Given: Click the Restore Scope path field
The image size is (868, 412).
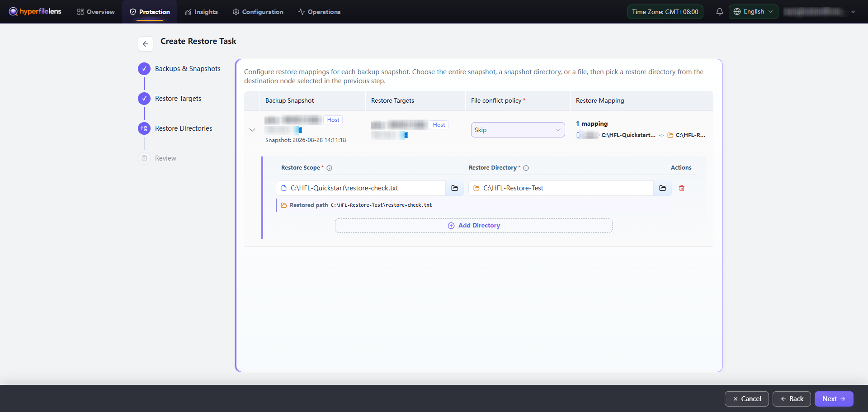Looking at the screenshot, I should (x=361, y=188).
